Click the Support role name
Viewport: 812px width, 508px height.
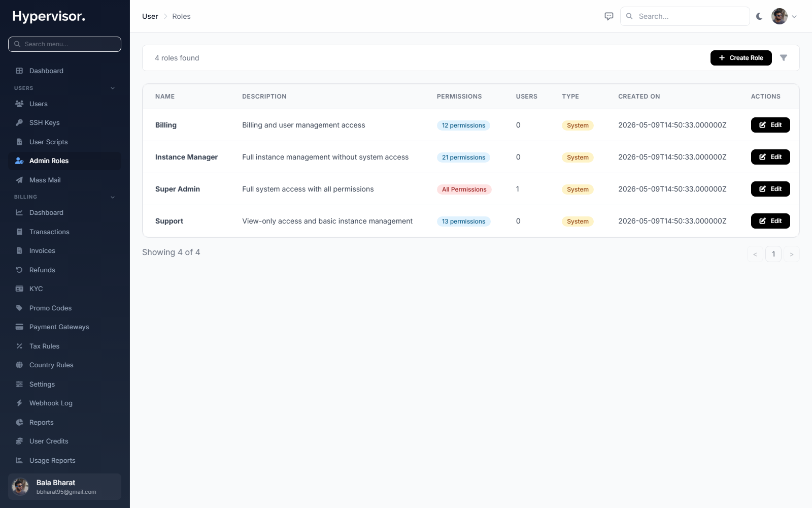[169, 221]
